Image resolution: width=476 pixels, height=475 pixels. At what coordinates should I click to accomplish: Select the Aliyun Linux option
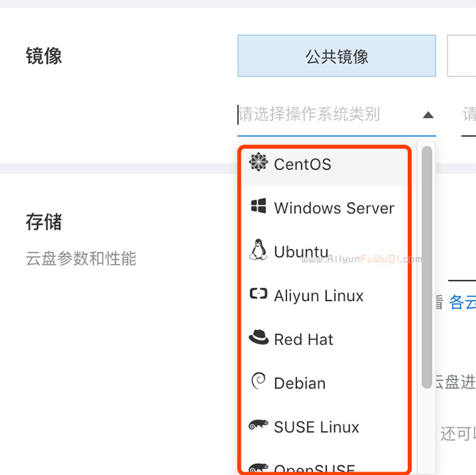(318, 296)
